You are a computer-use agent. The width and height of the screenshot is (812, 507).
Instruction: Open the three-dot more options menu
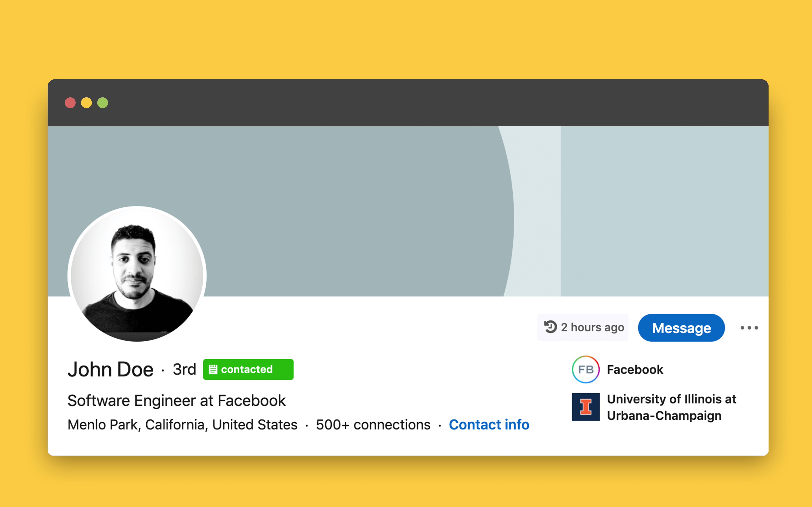[749, 328]
